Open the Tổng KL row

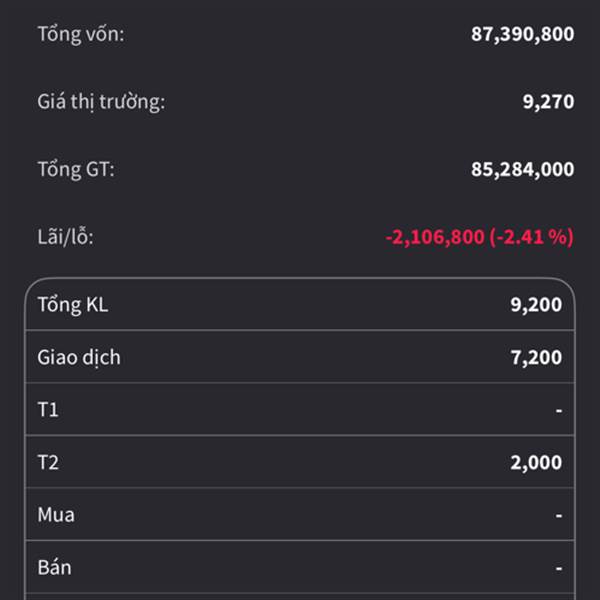tap(300, 305)
